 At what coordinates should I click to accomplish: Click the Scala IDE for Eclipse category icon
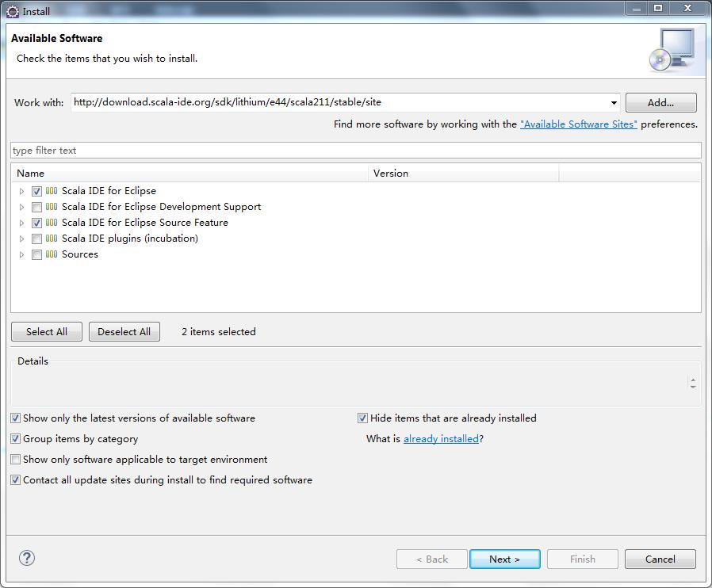pos(52,191)
